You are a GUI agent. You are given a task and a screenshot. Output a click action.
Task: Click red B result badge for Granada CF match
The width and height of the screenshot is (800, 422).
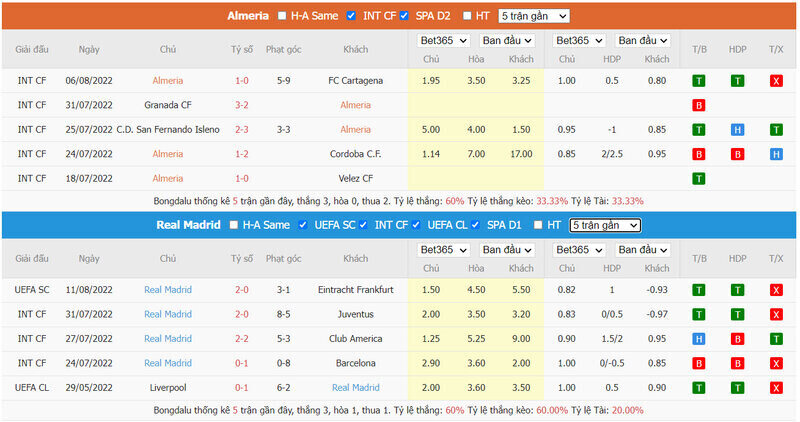click(698, 105)
